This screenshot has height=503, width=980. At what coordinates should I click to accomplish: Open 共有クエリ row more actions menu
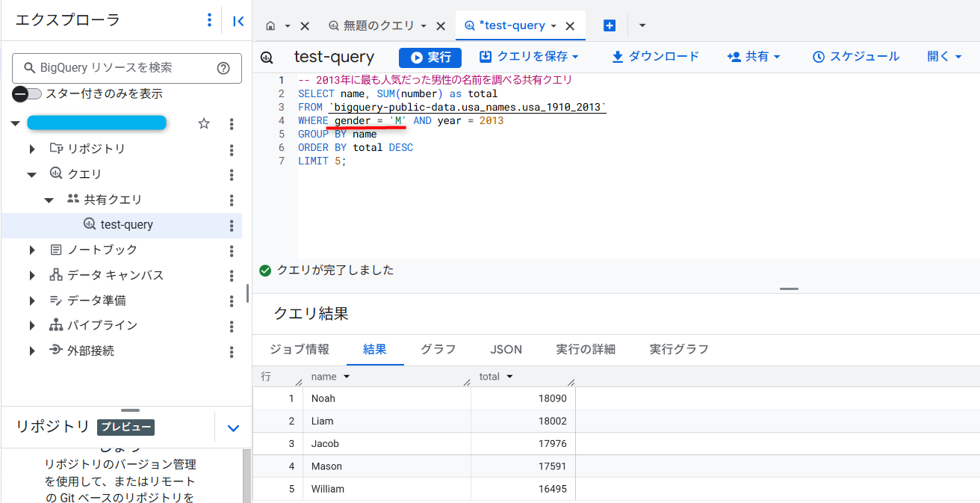click(x=232, y=200)
